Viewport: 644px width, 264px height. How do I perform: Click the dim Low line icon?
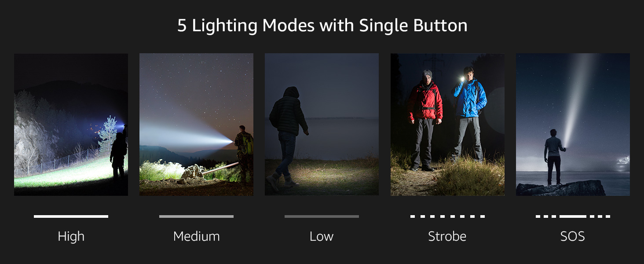[322, 216]
